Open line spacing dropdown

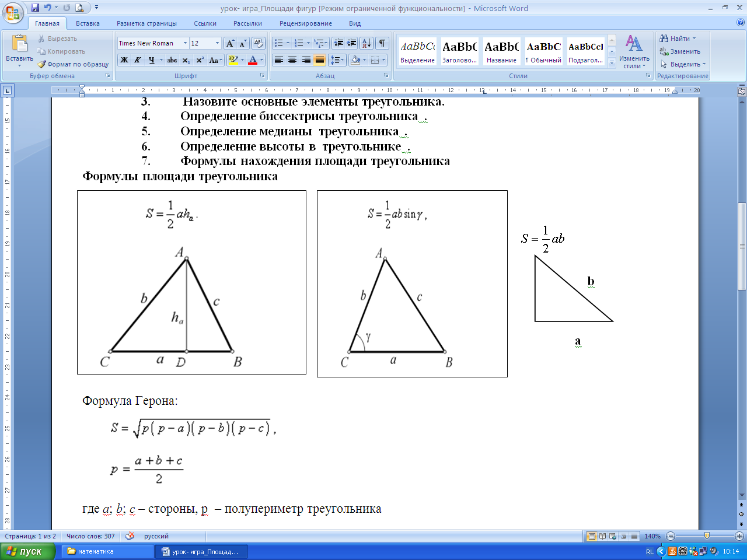337,60
